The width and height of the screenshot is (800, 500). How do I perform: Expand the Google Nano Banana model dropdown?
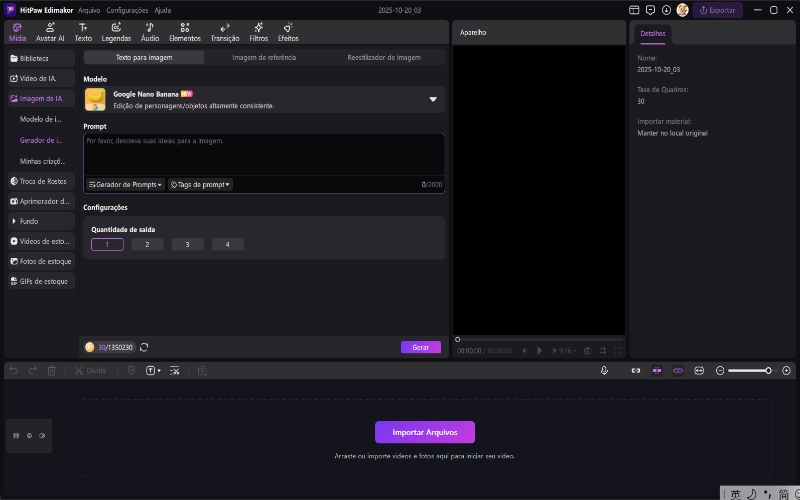coord(433,99)
